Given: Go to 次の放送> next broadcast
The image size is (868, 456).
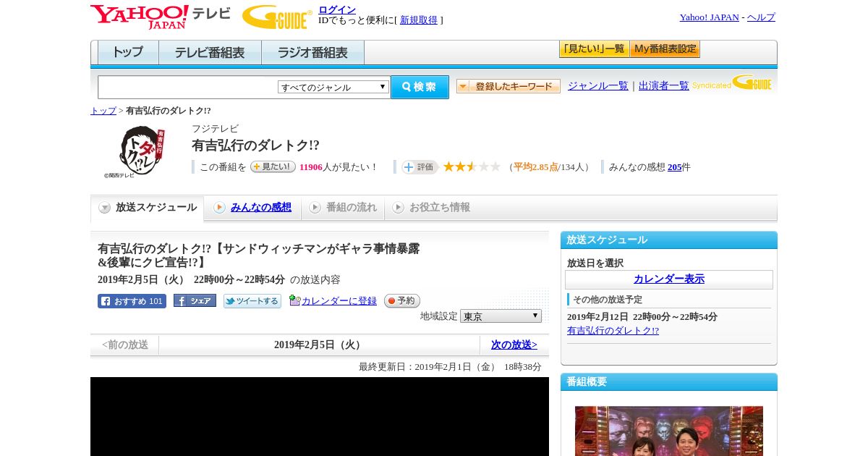Looking at the screenshot, I should 514,345.
